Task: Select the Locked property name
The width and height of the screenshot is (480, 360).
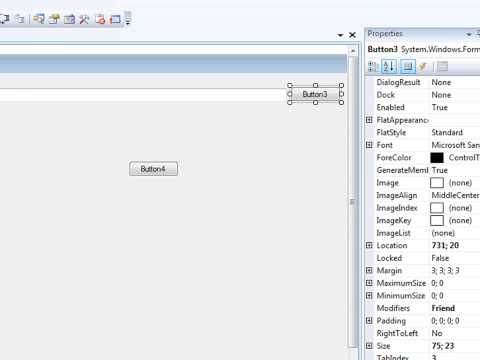Action: pyautogui.click(x=389, y=258)
